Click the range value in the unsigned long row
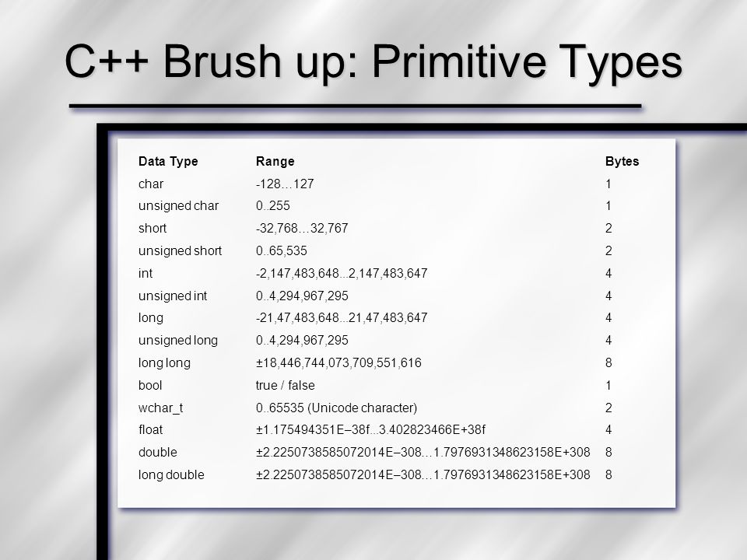Image resolution: width=747 pixels, height=560 pixels. 302,341
